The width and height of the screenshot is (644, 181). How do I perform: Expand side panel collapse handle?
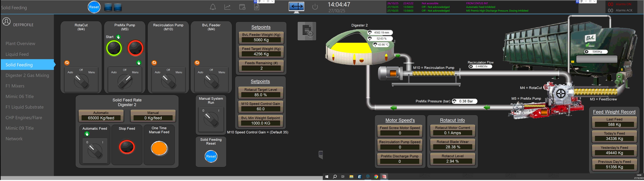pos(321,154)
